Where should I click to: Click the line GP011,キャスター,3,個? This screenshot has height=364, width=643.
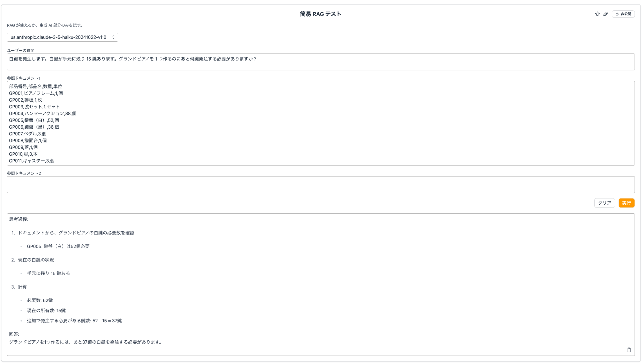[x=32, y=161]
